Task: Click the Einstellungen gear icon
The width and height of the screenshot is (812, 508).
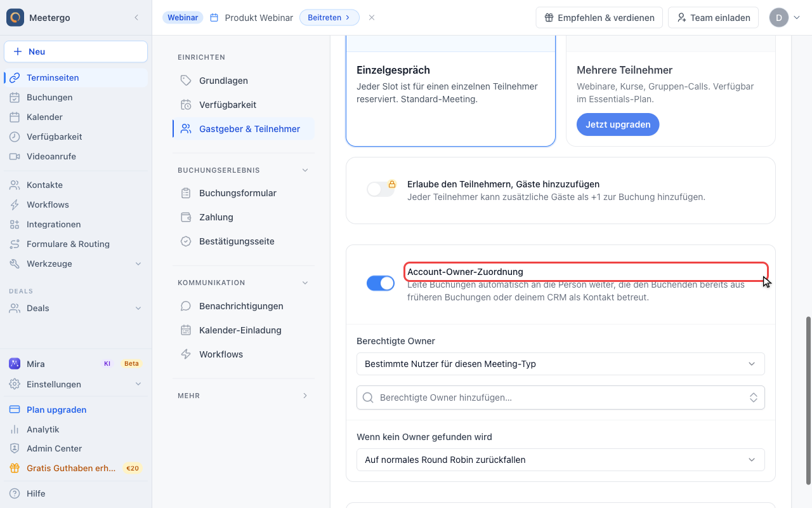Action: 15,384
